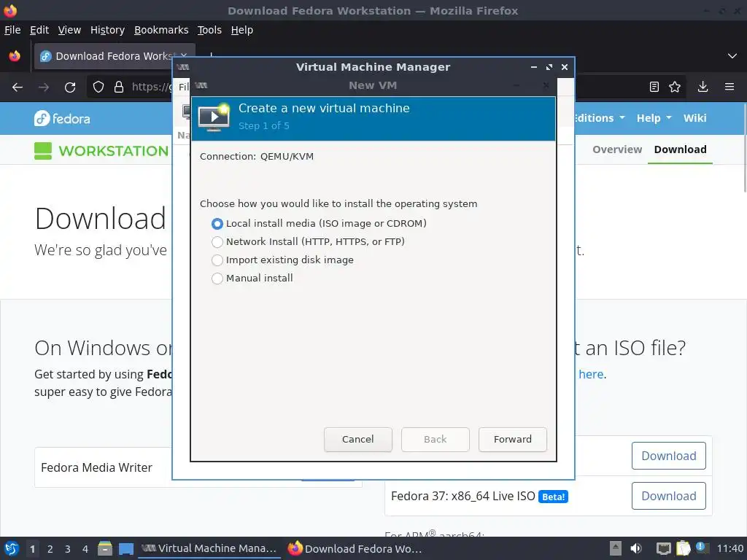This screenshot has width=747, height=560.
Task: Open Firefox History menu
Action: tap(107, 30)
